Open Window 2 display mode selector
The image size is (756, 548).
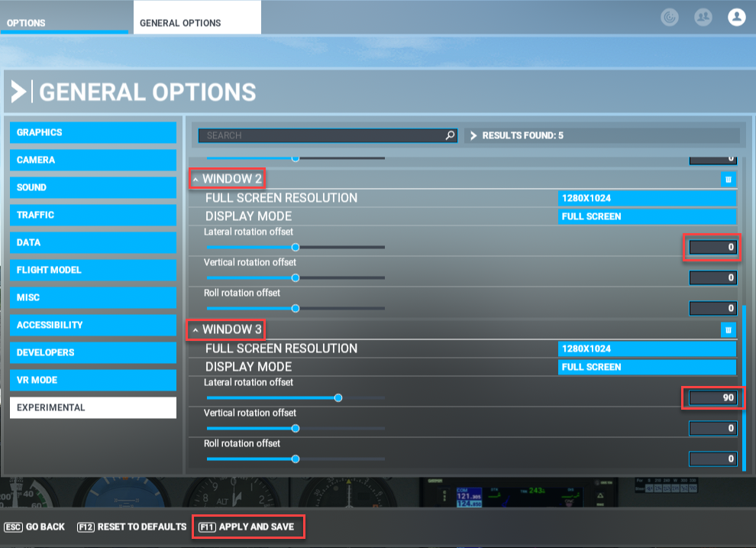tap(647, 216)
